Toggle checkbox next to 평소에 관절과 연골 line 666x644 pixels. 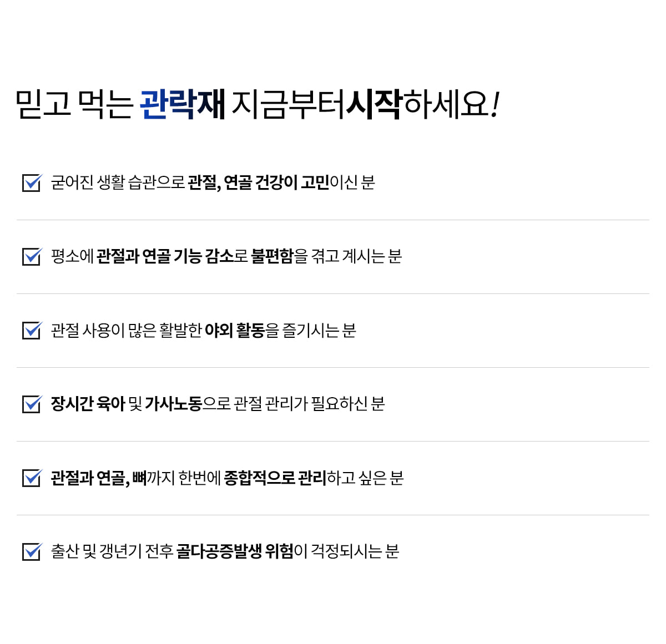(32, 256)
